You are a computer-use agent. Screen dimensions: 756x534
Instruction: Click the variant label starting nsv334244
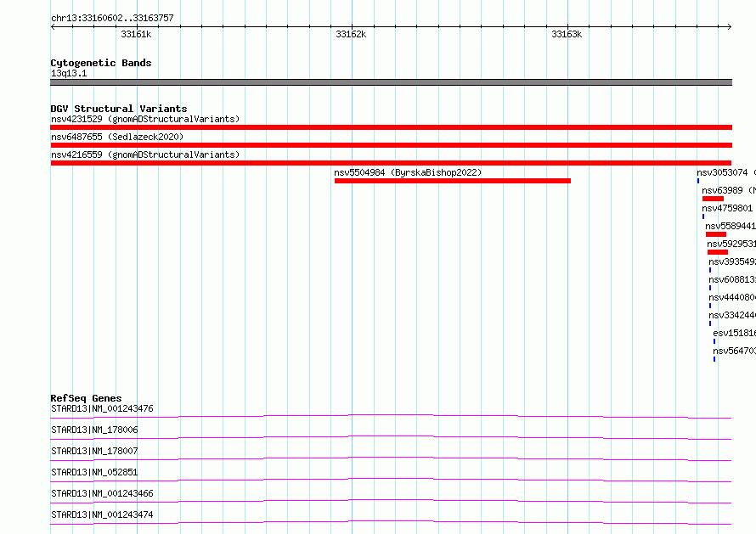(732, 315)
